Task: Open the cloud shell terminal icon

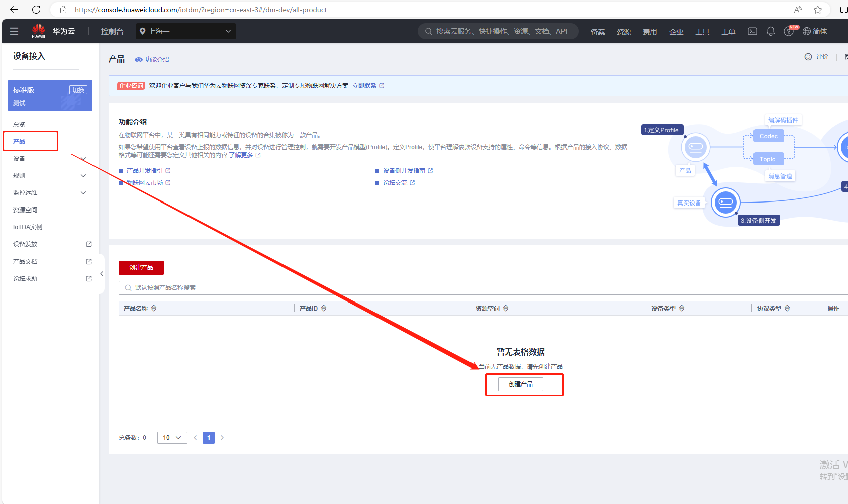Action: click(x=752, y=31)
